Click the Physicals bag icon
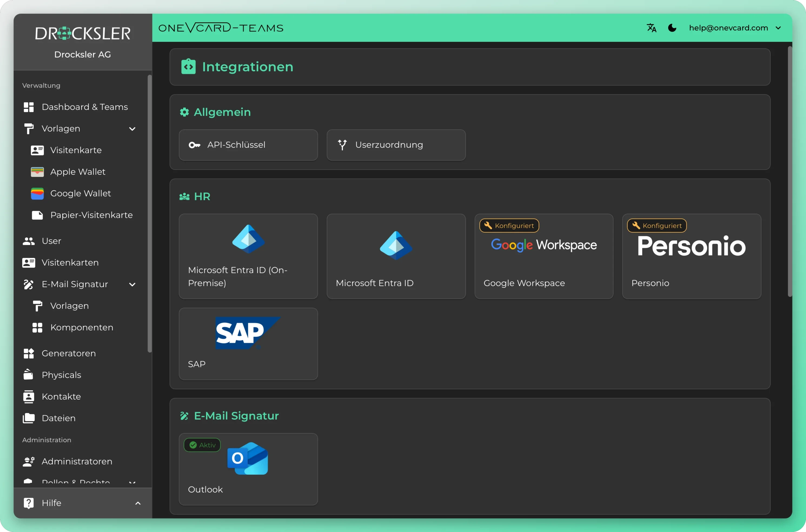The image size is (806, 532). point(28,374)
